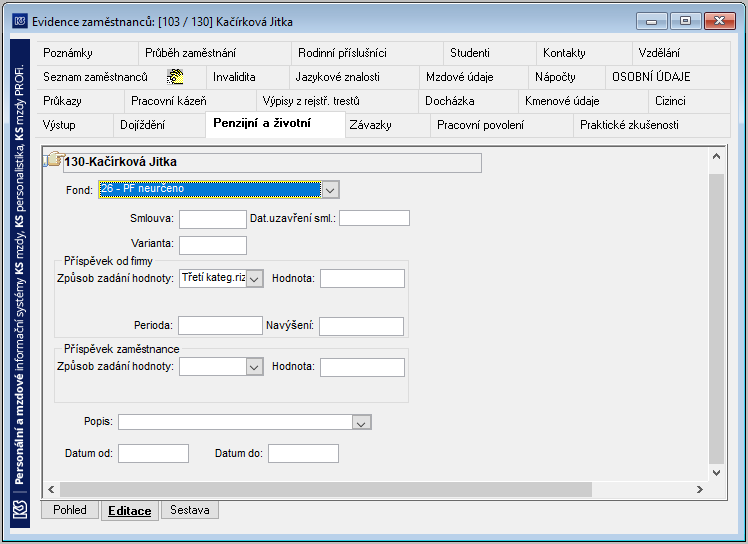Open the firm's Způsob zadání hodnoty dropdown
The image size is (748, 544).
coord(255,279)
